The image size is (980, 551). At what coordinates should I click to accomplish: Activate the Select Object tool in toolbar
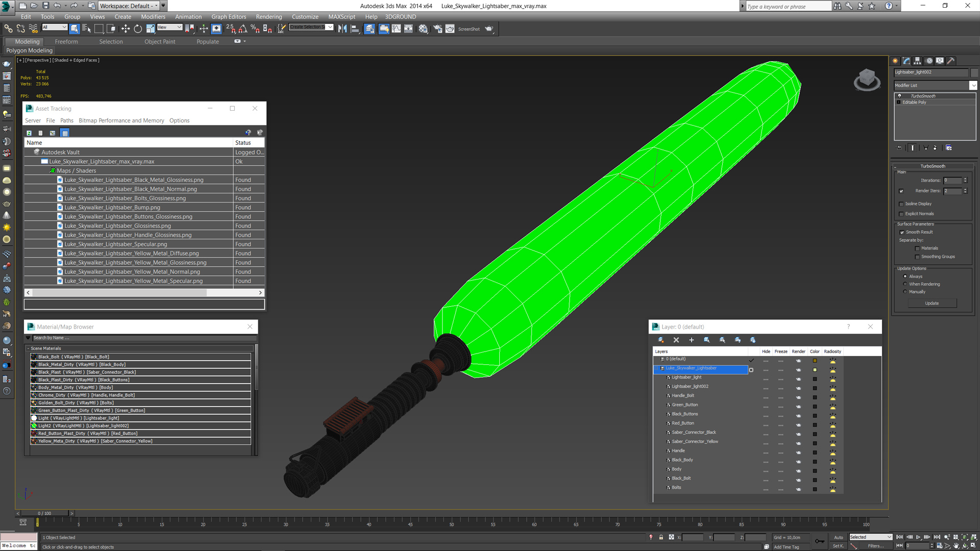[75, 29]
